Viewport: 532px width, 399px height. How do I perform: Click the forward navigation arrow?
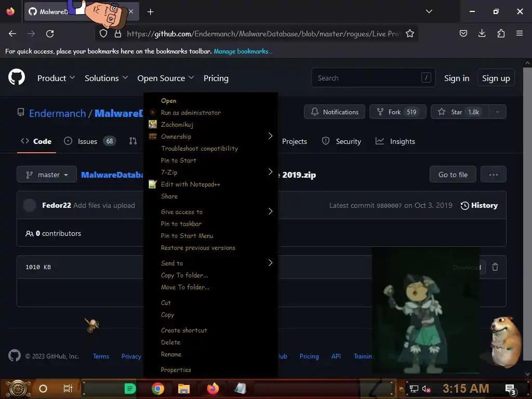pyautogui.click(x=31, y=34)
